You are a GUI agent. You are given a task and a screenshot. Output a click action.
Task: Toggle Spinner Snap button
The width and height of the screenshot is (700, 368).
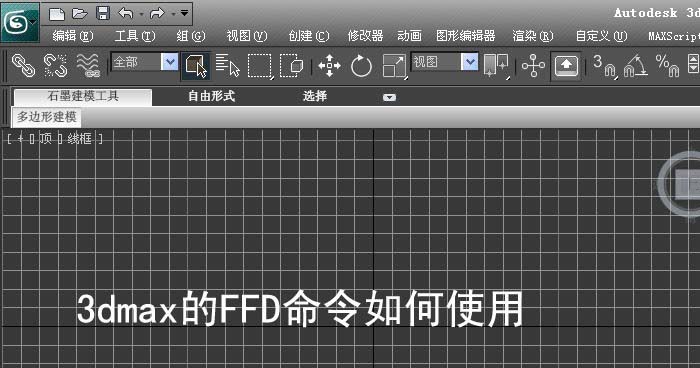point(693,63)
